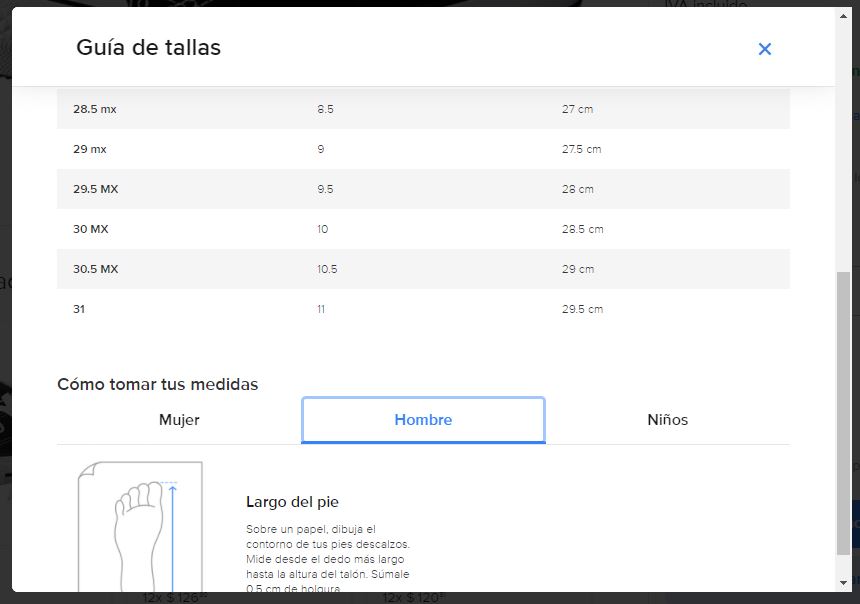Click the Guía de tallas title

tap(148, 47)
